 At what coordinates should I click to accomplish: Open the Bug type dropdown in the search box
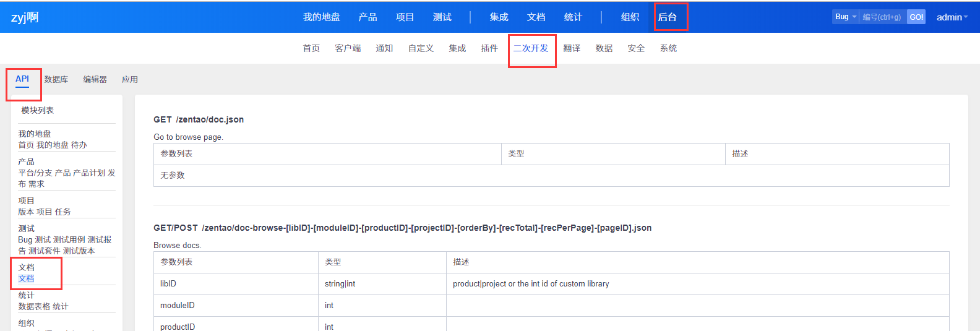[845, 17]
